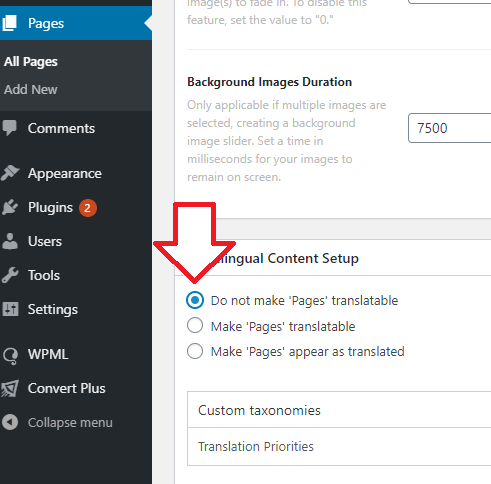Click the Comments speech bubble icon
Viewport: 491px width, 484px height.
[x=9, y=128]
